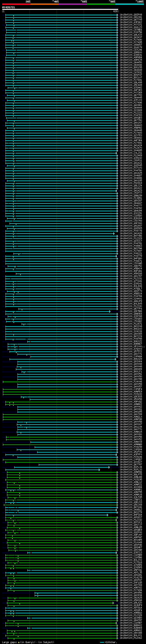Open hit UniRef100_C6TLM4

click(x=131, y=50)
